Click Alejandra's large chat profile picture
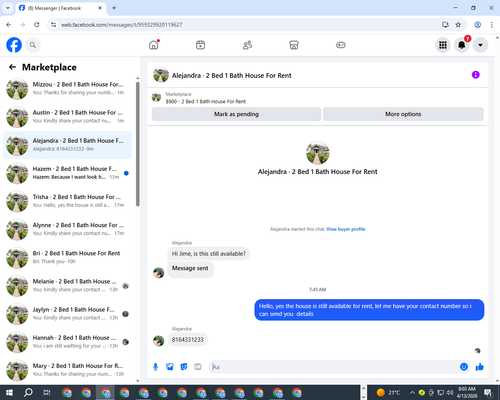 pos(318,153)
